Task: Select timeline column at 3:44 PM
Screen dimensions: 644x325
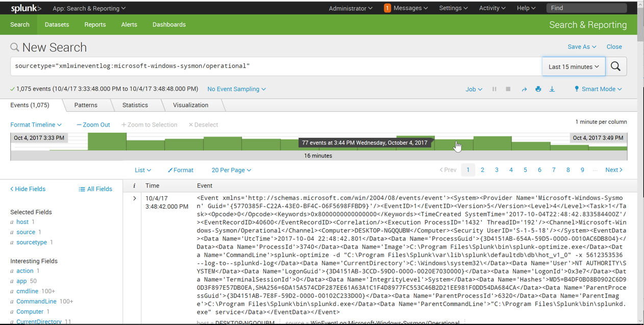Action: [x=454, y=145]
